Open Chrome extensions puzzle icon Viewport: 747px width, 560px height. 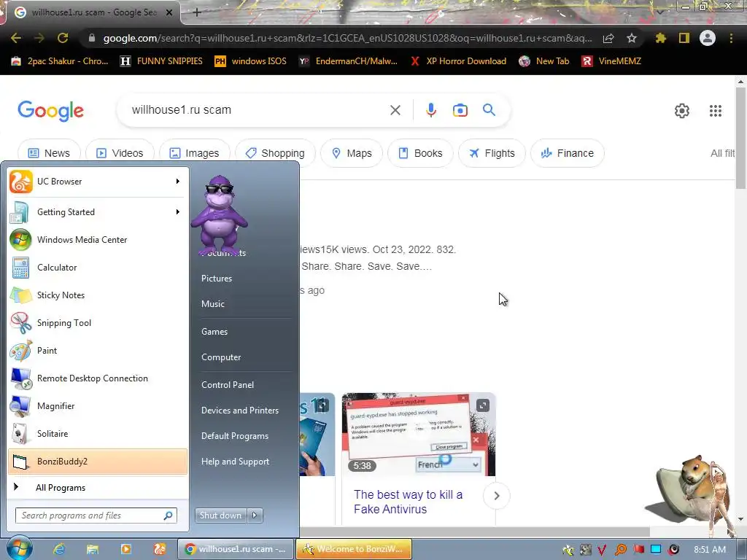point(660,38)
